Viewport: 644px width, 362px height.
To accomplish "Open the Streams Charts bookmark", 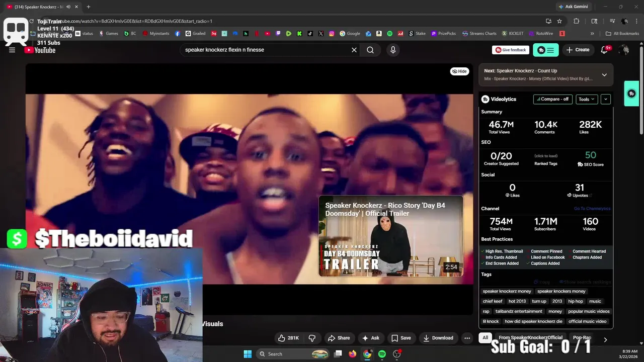I will click(x=479, y=34).
